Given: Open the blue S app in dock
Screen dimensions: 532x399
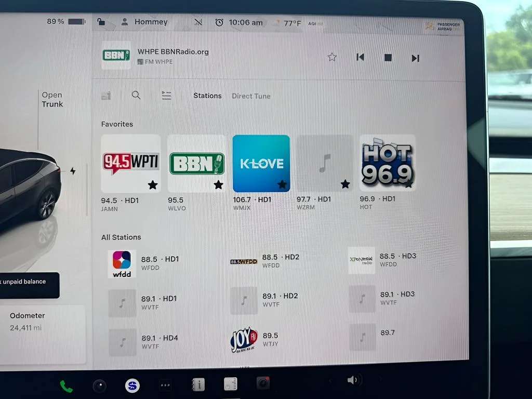Looking at the screenshot, I should coord(132,385).
